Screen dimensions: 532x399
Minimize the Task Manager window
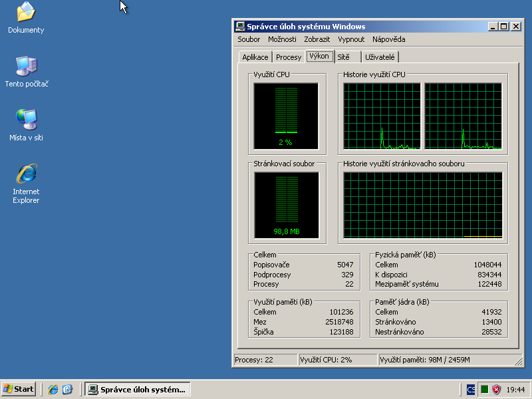pos(493,27)
